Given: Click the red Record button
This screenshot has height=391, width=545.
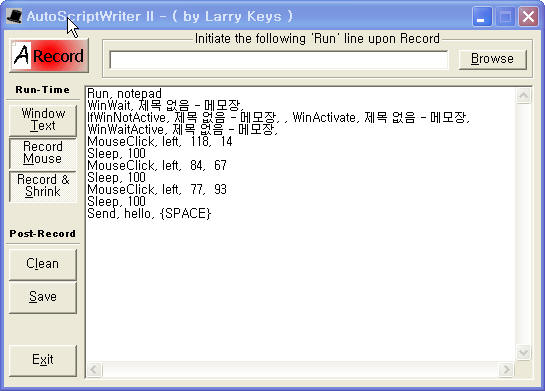Looking at the screenshot, I should pyautogui.click(x=49, y=56).
